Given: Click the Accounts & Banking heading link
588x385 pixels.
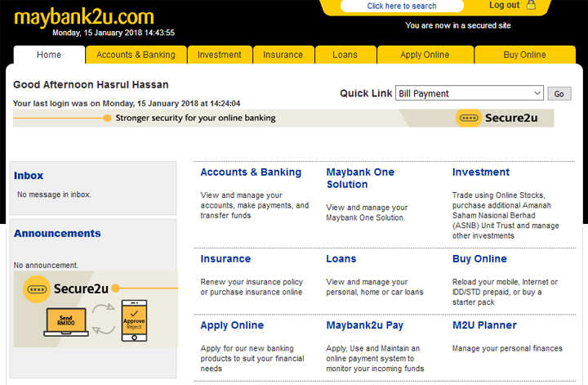Looking at the screenshot, I should pos(251,172).
